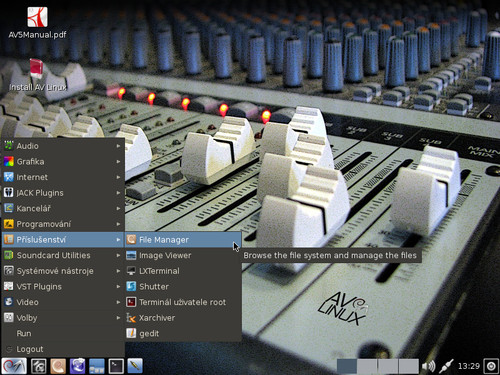Expand the Audio submenu
The height and width of the screenshot is (375, 500).
tap(63, 146)
